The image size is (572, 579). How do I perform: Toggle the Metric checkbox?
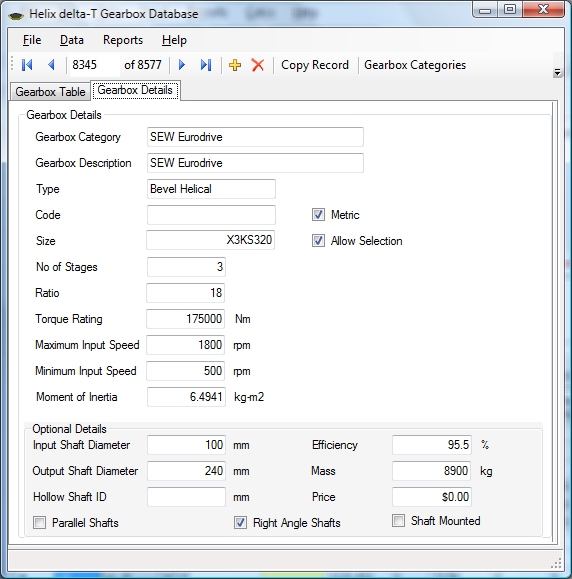tap(318, 215)
